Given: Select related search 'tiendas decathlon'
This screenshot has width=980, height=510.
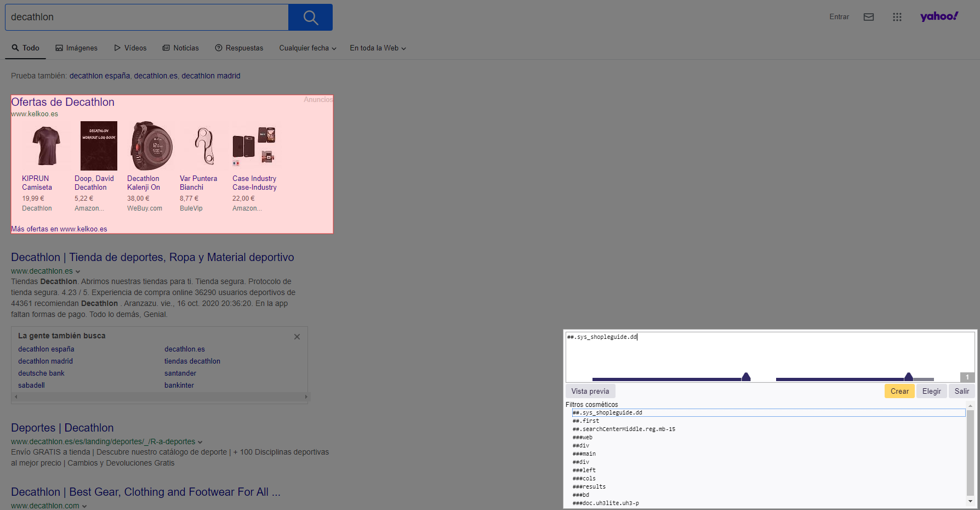Looking at the screenshot, I should 192,361.
